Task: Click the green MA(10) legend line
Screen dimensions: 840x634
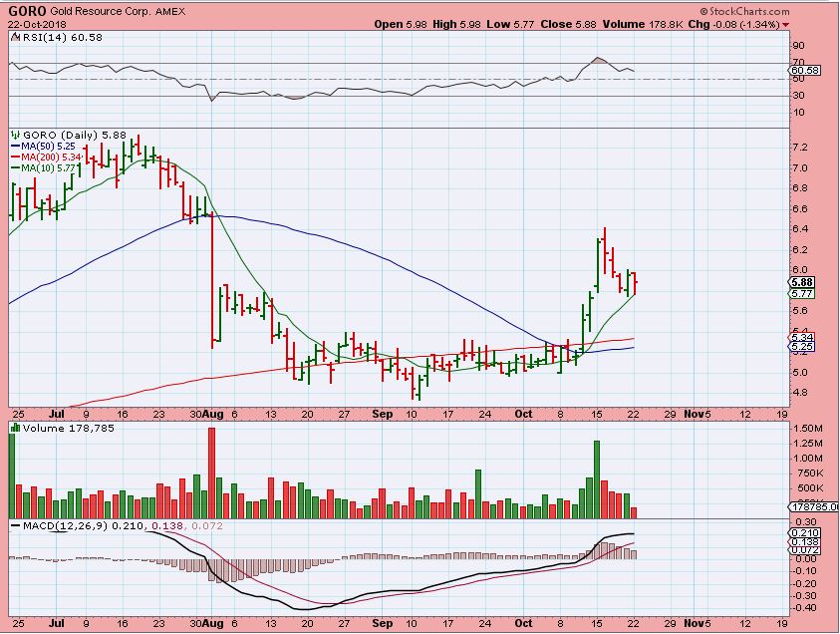Action: [x=16, y=168]
